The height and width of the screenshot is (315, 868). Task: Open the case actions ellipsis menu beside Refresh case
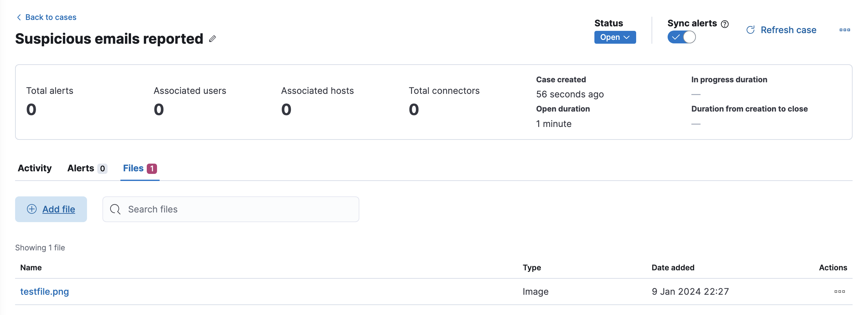tap(845, 30)
